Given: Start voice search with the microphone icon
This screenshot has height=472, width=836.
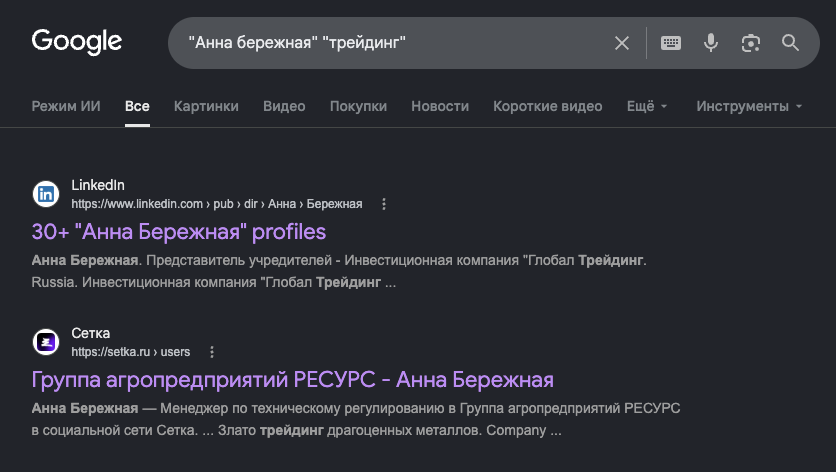Looking at the screenshot, I should [711, 43].
